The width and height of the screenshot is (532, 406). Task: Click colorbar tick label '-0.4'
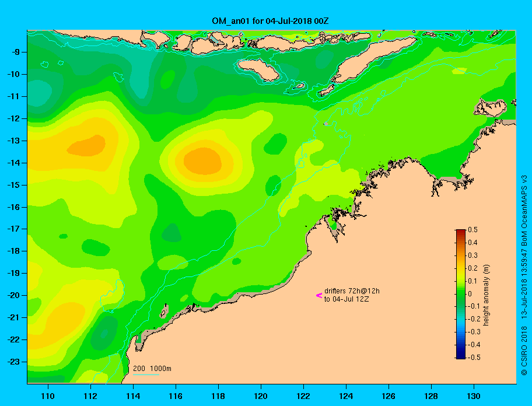click(x=474, y=345)
